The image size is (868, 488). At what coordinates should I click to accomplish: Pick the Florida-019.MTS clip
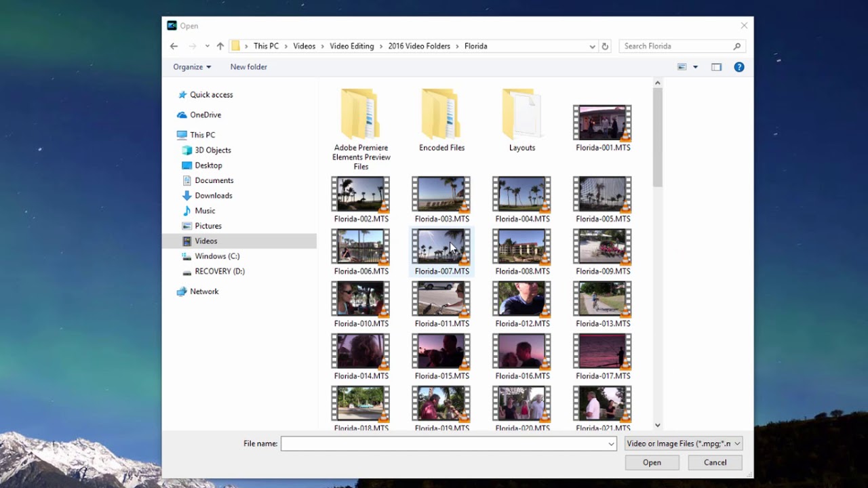(441, 408)
